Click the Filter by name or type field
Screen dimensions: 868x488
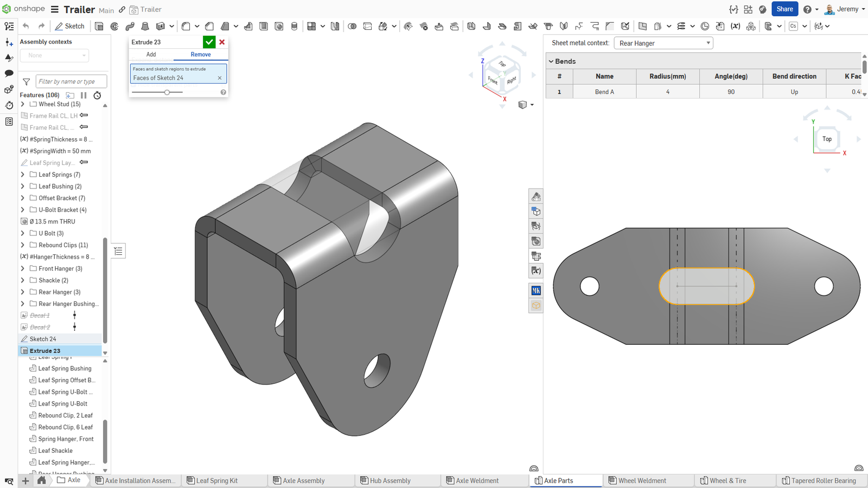point(71,82)
